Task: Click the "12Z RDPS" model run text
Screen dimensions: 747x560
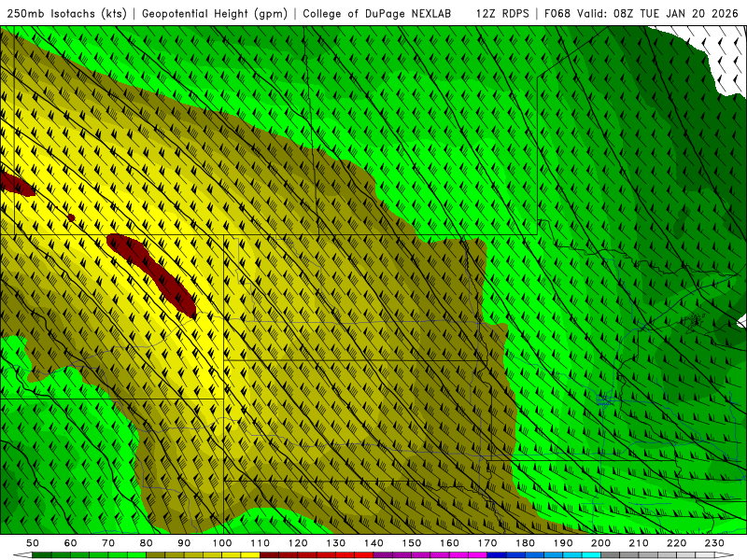Action: [502, 13]
